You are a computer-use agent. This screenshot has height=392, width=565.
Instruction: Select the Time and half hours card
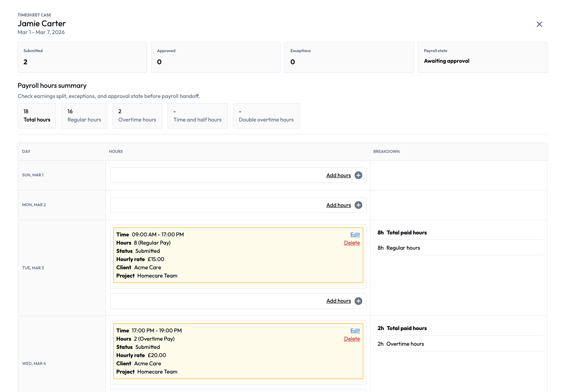tap(197, 116)
